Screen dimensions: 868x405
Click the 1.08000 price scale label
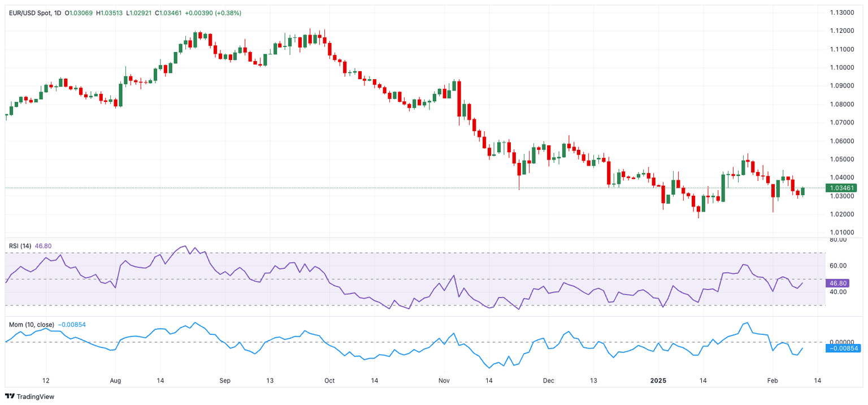point(841,105)
